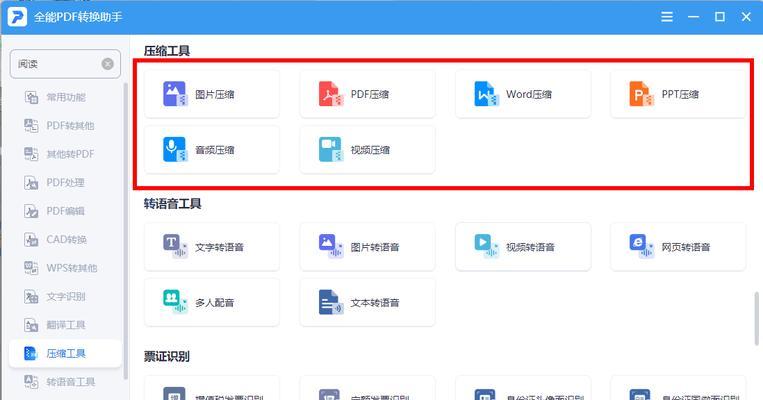
Task: Click the sidebar vertical scrollbar
Action: (x=126, y=231)
